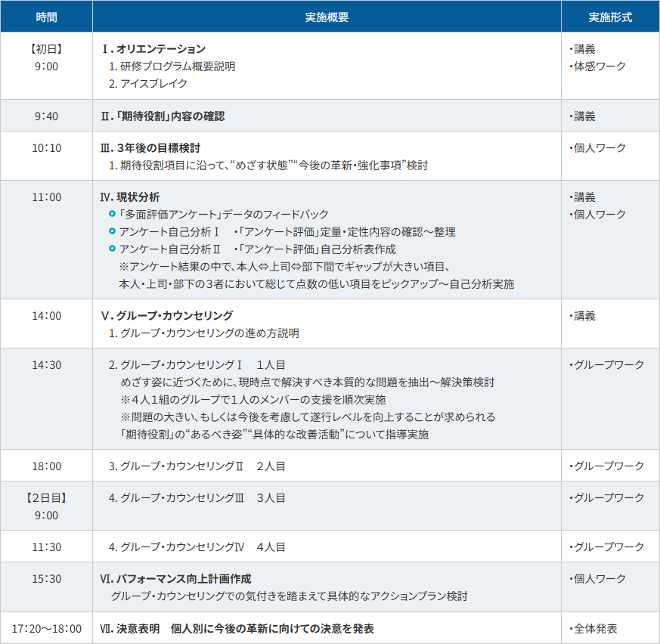Click the line about 具体的なアクションプラン検討
This screenshot has width=660, height=644.
click(289, 596)
